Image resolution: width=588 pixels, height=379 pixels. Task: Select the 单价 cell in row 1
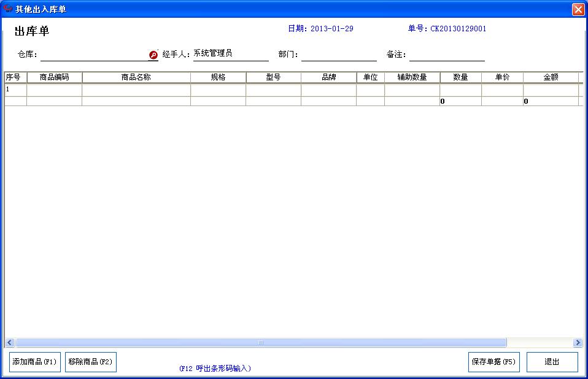(x=503, y=89)
